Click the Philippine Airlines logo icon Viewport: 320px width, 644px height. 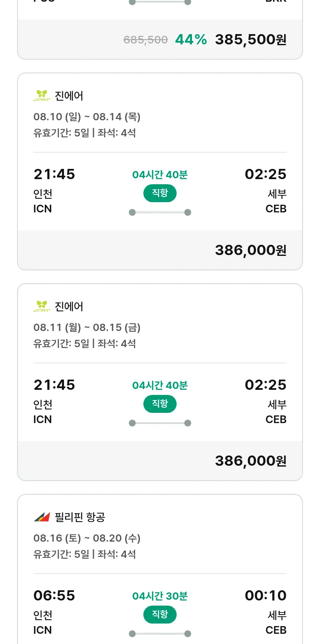[42, 517]
